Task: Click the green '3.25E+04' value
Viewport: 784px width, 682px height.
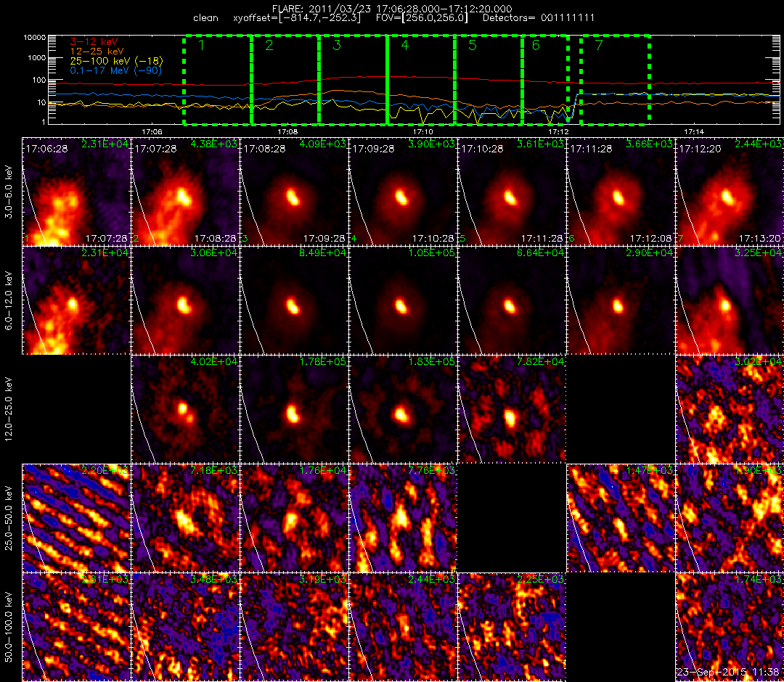Action: click(759, 252)
